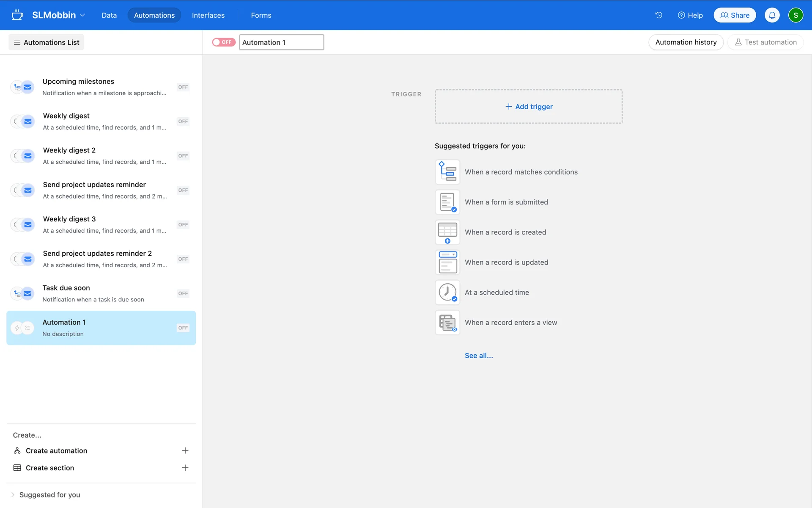Open the notifications bell icon

point(772,15)
